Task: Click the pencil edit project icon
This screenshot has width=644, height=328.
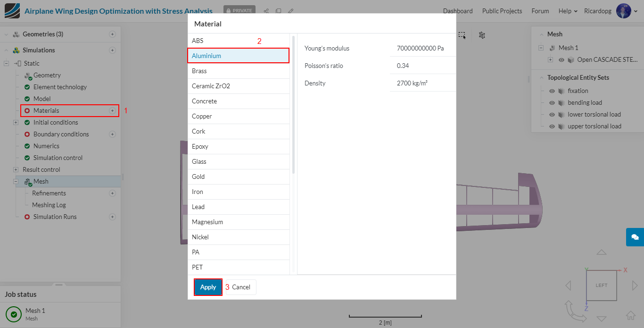Action: coord(291,11)
